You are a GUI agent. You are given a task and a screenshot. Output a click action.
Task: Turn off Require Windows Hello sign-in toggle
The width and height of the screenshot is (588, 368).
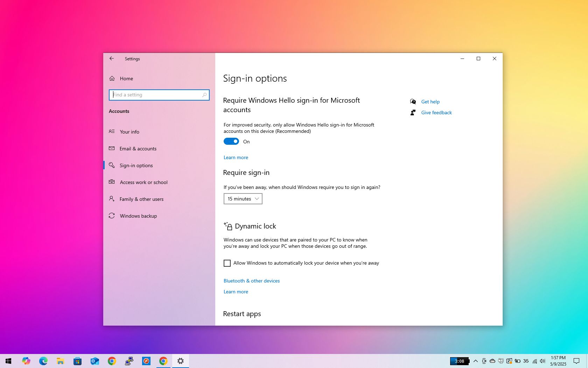coord(231,141)
